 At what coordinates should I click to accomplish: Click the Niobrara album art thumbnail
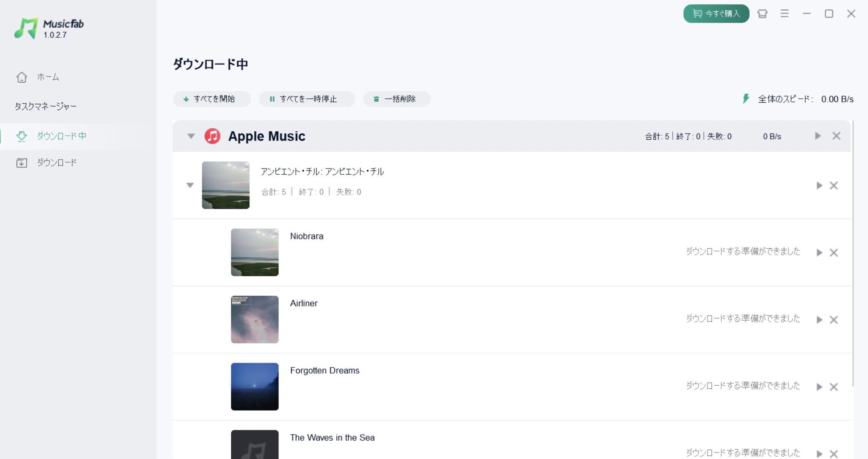254,252
